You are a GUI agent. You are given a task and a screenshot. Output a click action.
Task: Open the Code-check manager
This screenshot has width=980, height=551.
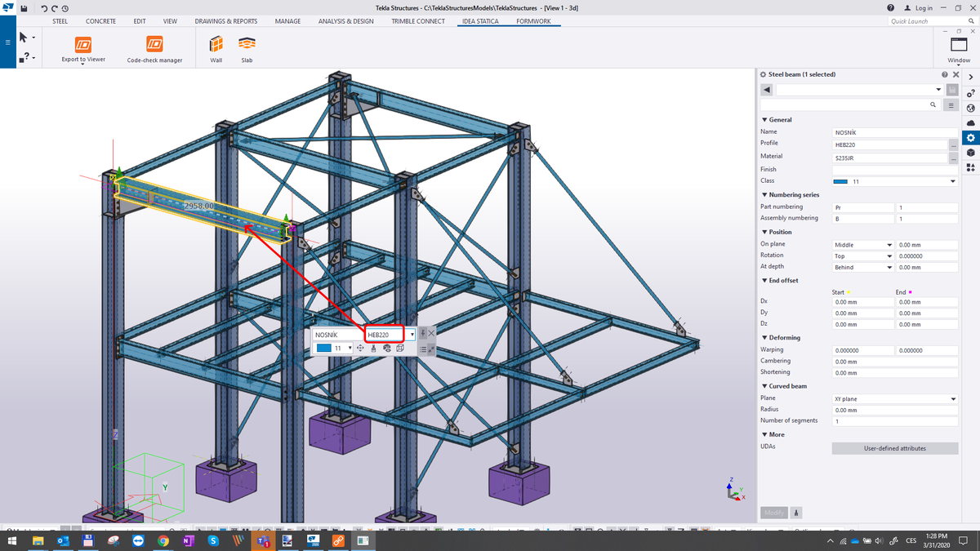[x=154, y=47]
